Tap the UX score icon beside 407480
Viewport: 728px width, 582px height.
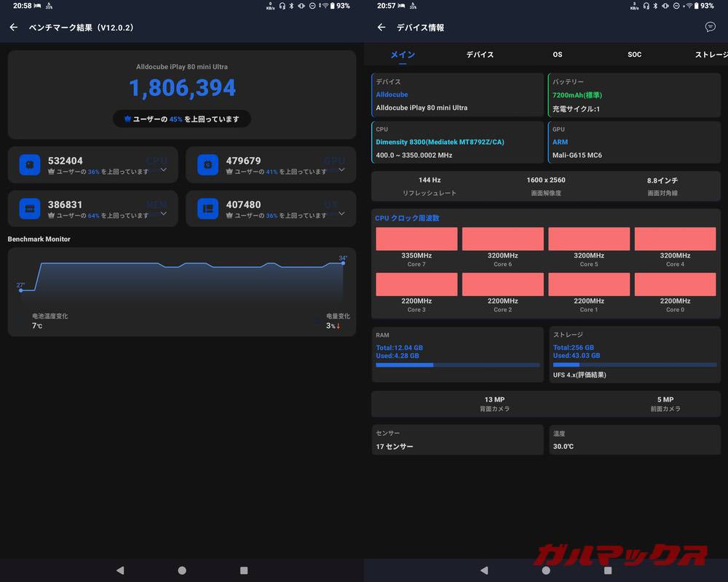[207, 209]
